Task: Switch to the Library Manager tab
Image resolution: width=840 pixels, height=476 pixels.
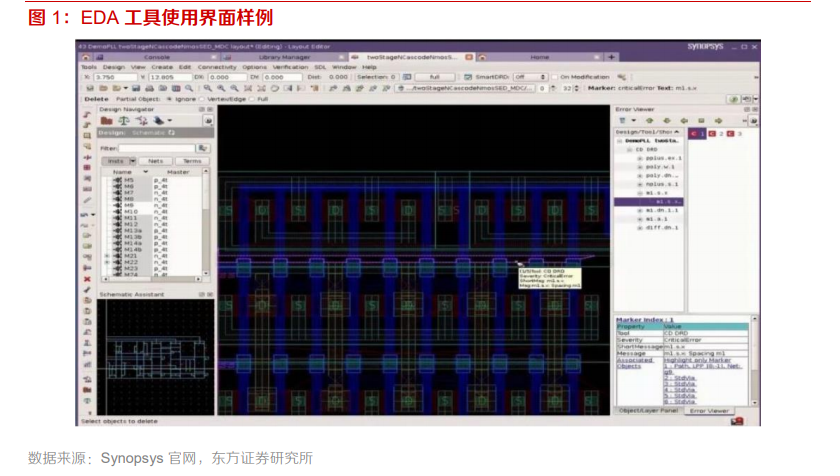Action: [284, 57]
